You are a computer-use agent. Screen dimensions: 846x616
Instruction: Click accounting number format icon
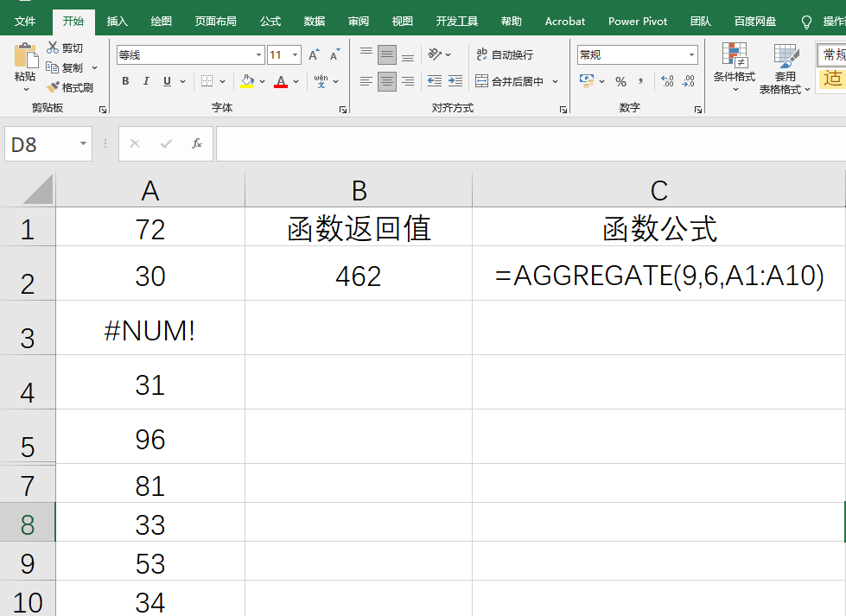coord(587,81)
